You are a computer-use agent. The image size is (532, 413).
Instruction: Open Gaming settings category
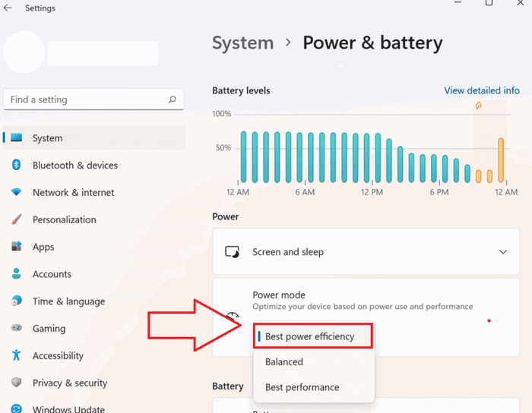click(94, 328)
